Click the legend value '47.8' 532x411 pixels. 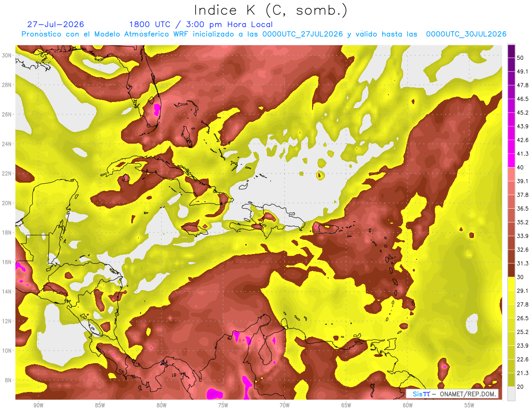[x=523, y=85]
